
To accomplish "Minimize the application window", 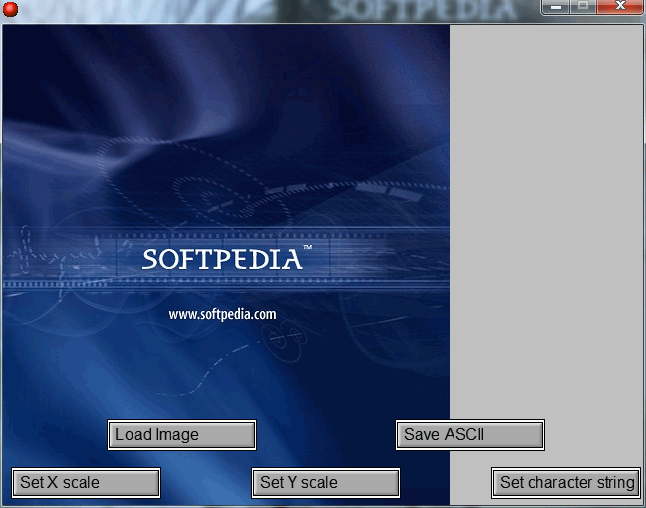I will click(555, 6).
